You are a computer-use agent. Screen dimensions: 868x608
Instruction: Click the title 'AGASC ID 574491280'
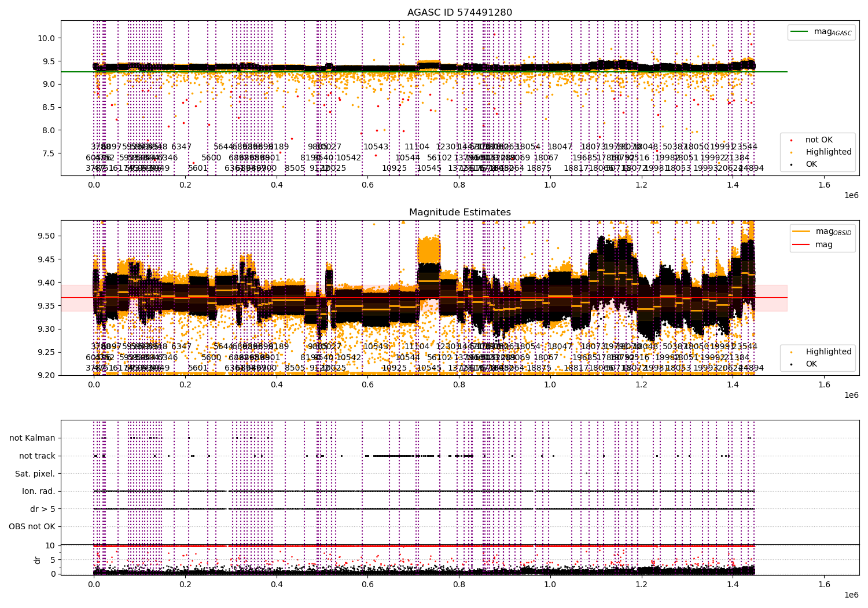pos(459,13)
